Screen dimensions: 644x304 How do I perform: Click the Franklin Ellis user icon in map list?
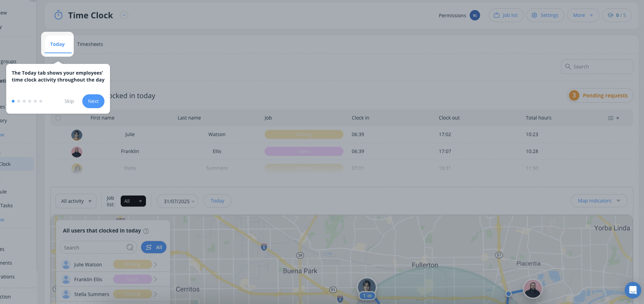66,279
